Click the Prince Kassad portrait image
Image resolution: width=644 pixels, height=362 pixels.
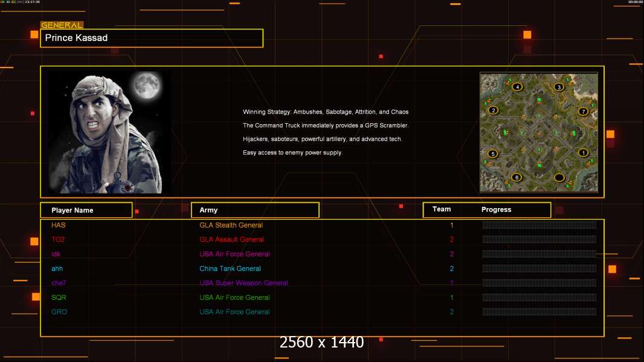[109, 132]
